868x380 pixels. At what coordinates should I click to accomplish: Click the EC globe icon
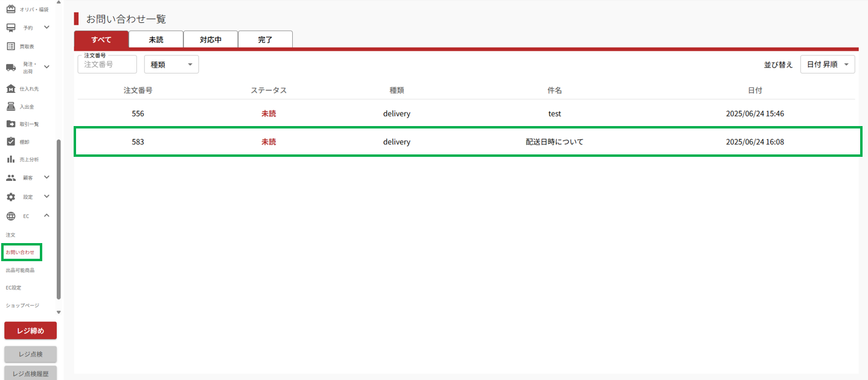click(11, 216)
